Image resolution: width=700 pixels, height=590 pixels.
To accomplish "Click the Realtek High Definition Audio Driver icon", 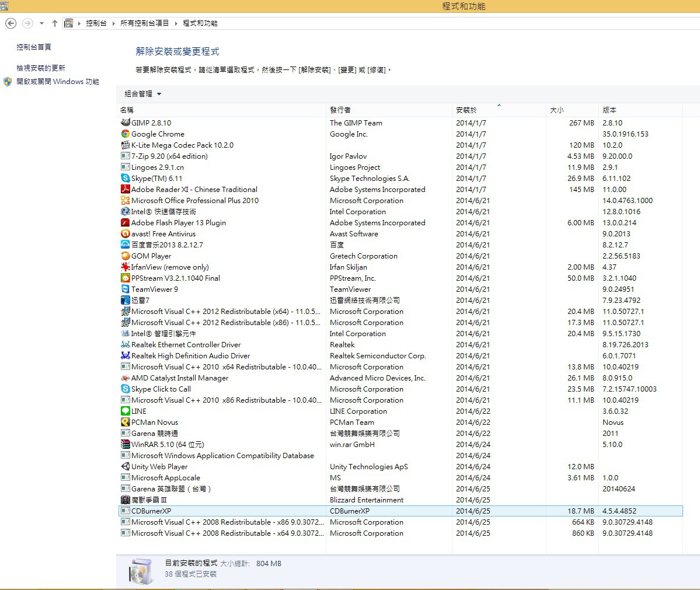I will [126, 355].
